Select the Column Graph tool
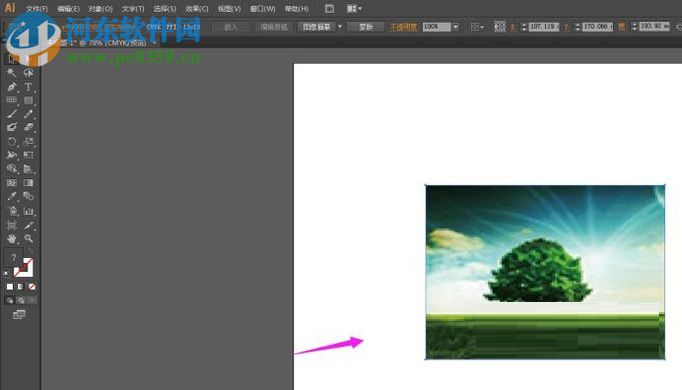This screenshot has height=390, width=682. (x=28, y=211)
